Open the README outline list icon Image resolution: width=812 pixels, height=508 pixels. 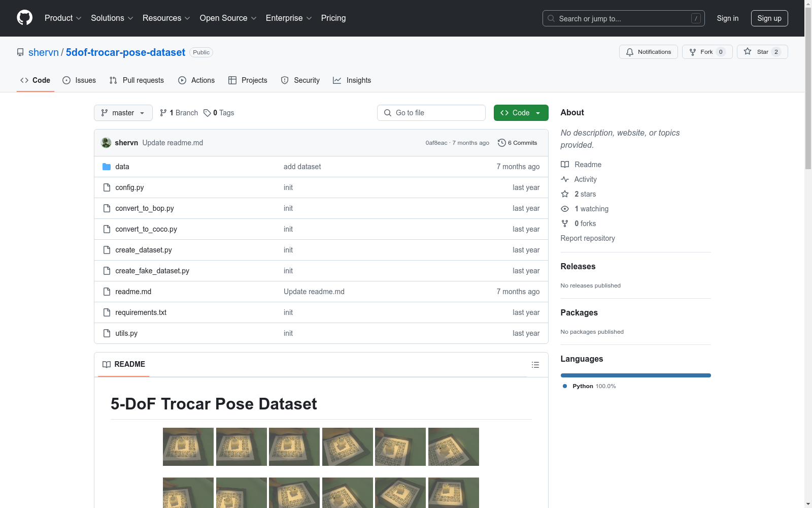pyautogui.click(x=535, y=365)
